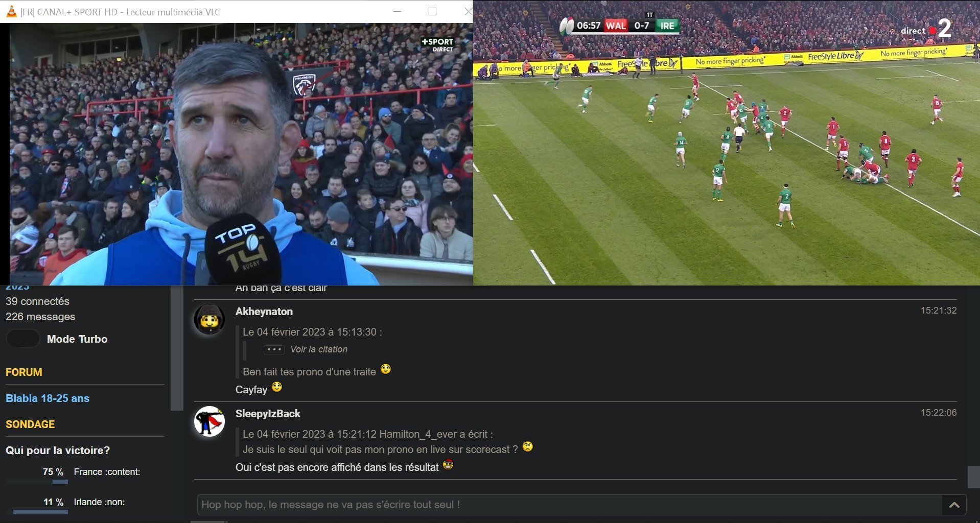Click the emoji after 'prono d'une traite'
The height and width of the screenshot is (523, 980).
(386, 369)
